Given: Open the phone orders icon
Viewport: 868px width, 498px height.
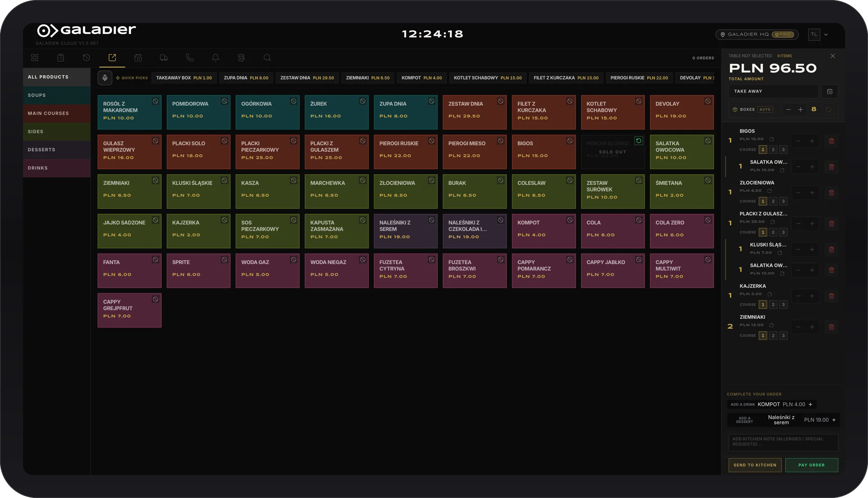Looking at the screenshot, I should tap(190, 58).
